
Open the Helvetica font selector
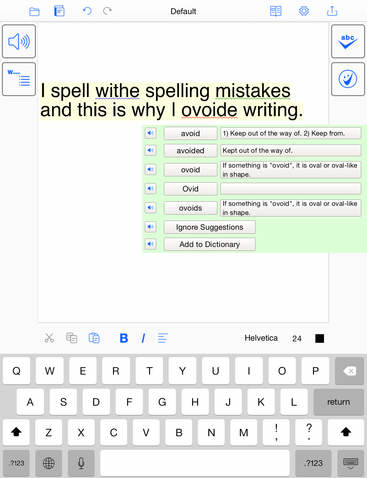[261, 338]
